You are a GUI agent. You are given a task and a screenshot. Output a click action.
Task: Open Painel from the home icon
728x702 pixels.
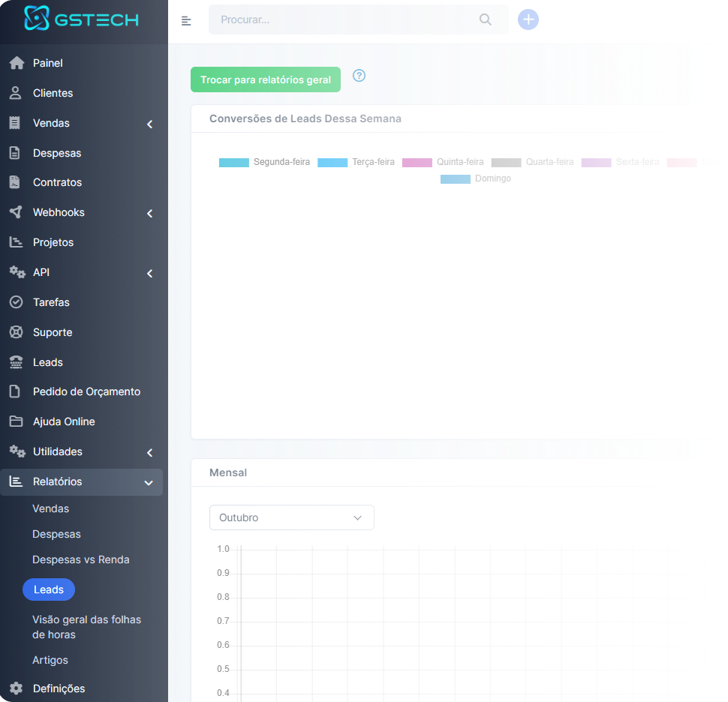pos(17,63)
